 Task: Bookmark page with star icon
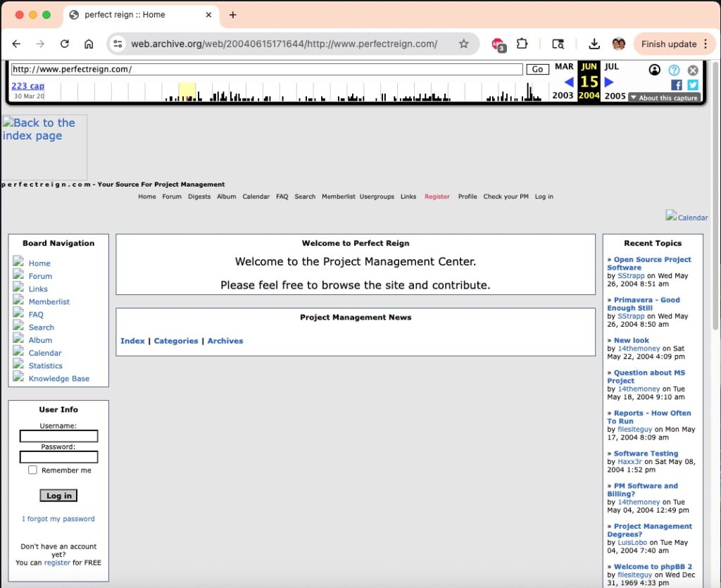coord(463,44)
